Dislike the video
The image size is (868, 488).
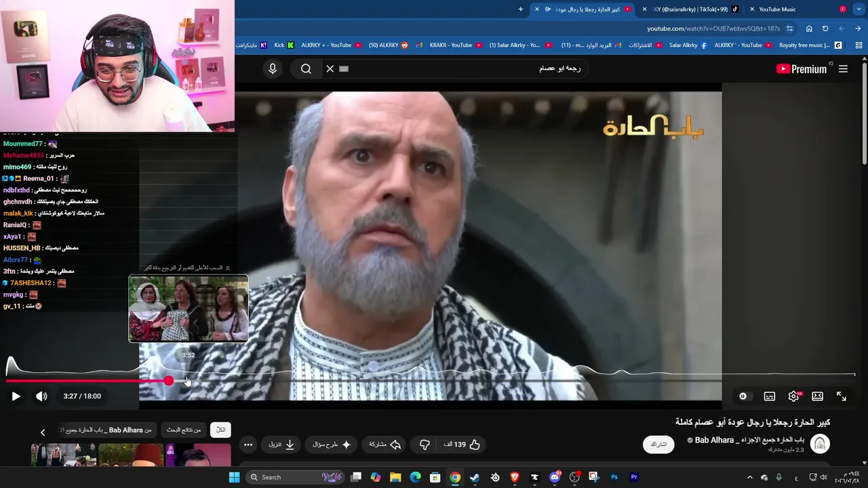click(x=425, y=445)
